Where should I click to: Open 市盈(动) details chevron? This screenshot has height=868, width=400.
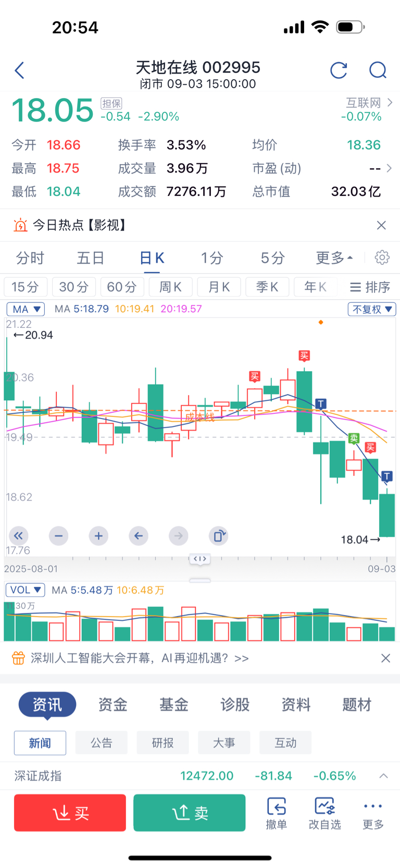click(389, 168)
